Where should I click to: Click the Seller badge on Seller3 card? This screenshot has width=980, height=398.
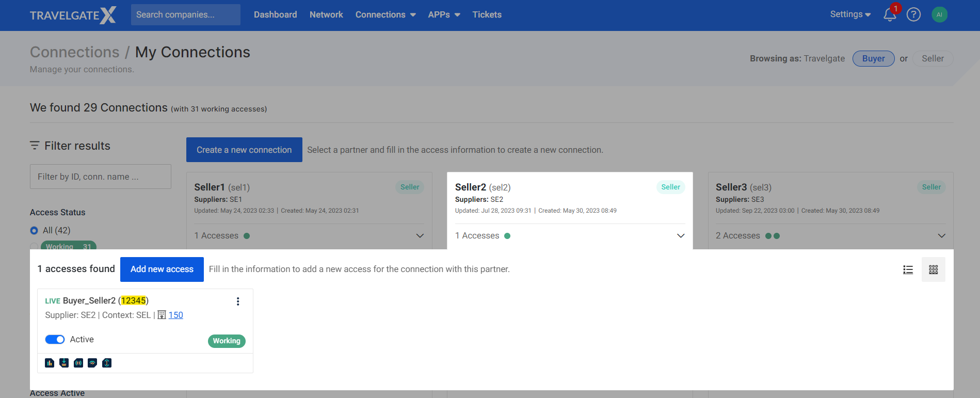coord(931,187)
